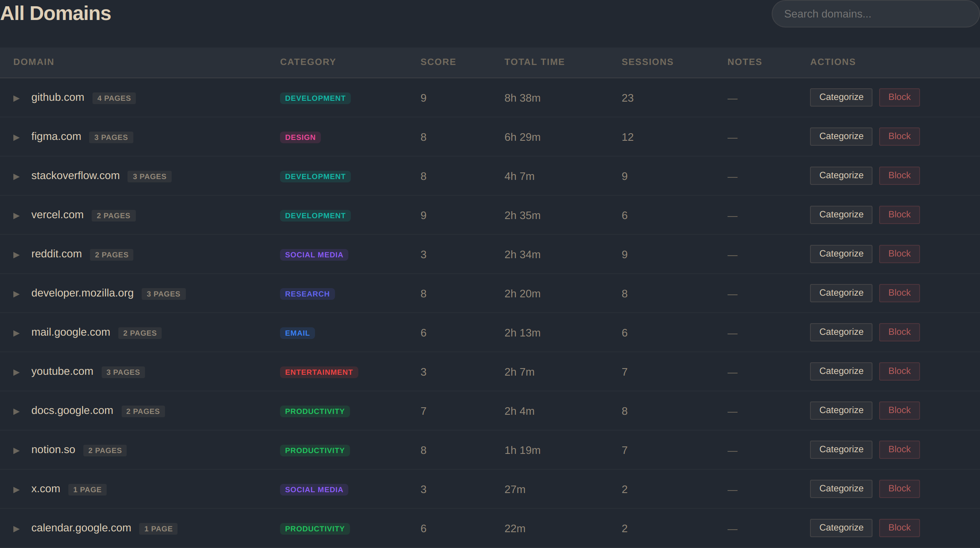Block github.com
This screenshot has height=548, width=980.
[x=899, y=97]
